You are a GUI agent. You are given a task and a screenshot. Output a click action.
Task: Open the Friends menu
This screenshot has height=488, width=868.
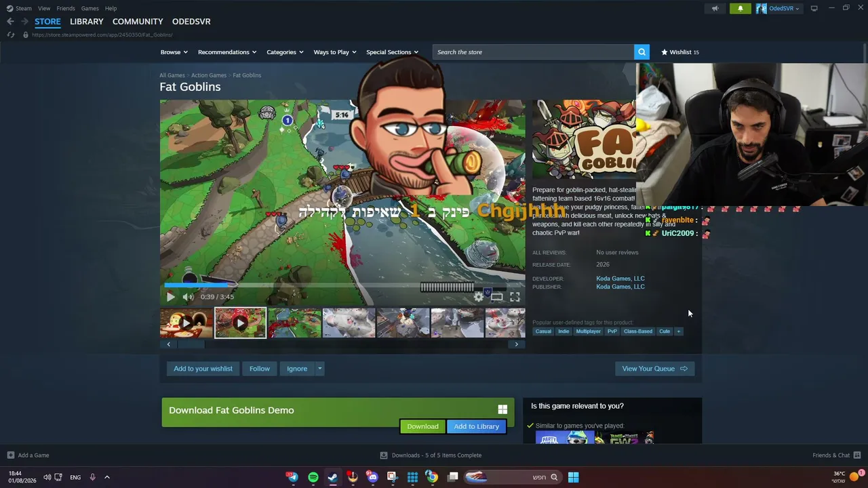click(66, 8)
